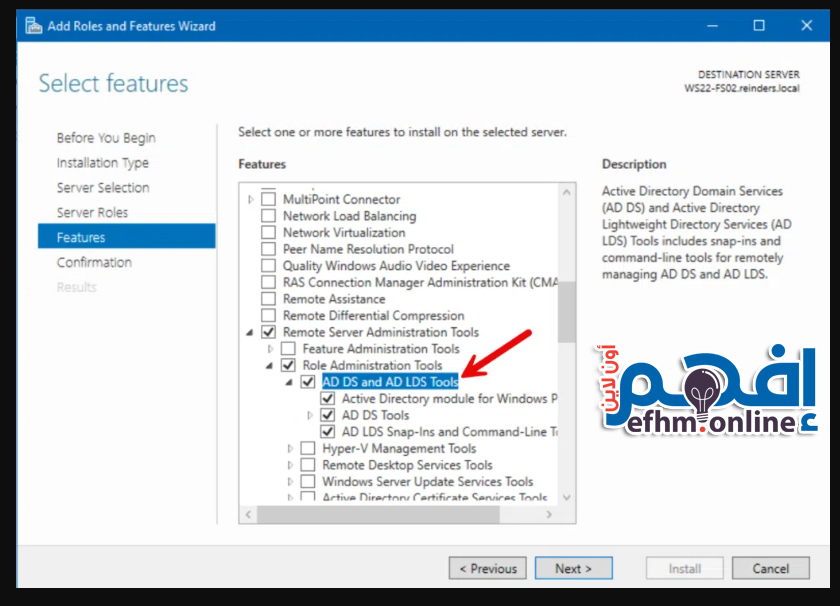The height and width of the screenshot is (606, 840).
Task: Enable Network Load Balancing checkbox
Action: (268, 216)
